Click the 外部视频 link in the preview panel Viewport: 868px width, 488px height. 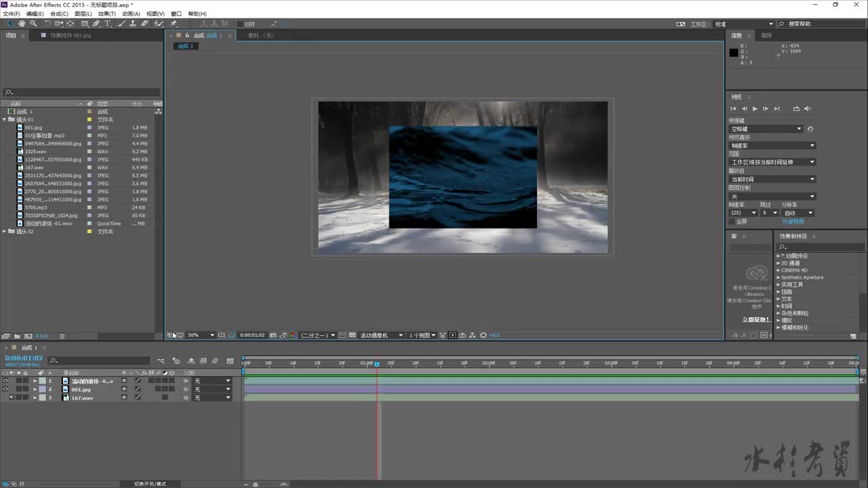(x=793, y=222)
